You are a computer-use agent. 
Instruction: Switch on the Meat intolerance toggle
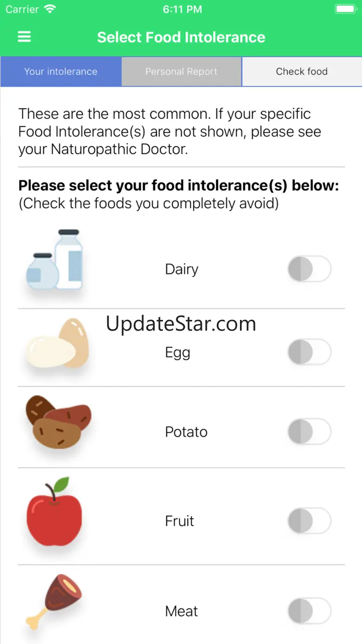(309, 611)
